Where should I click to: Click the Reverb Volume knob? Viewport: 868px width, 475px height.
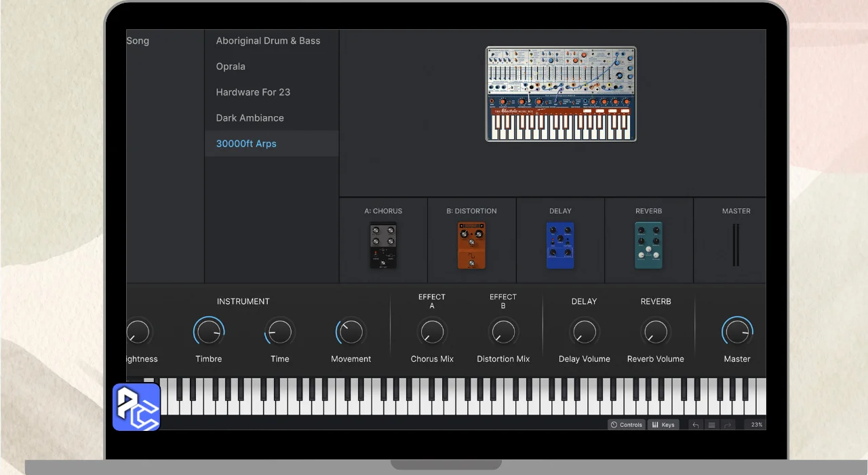coord(656,332)
